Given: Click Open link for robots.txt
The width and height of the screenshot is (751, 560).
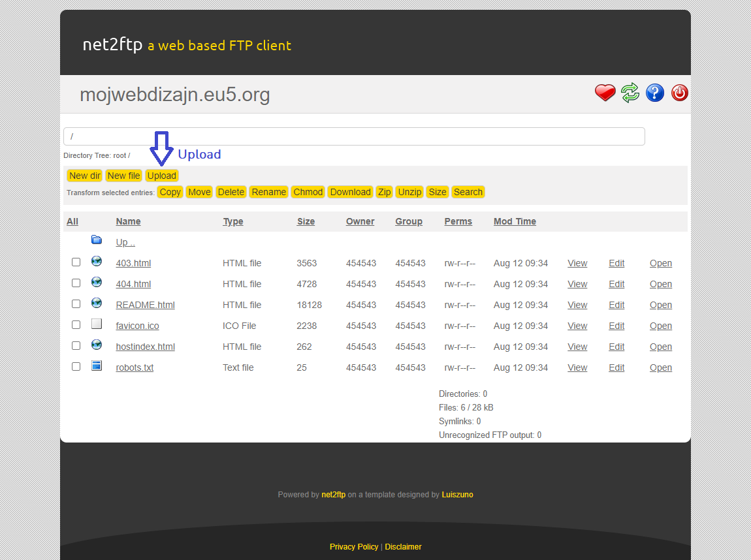Looking at the screenshot, I should pyautogui.click(x=660, y=367).
